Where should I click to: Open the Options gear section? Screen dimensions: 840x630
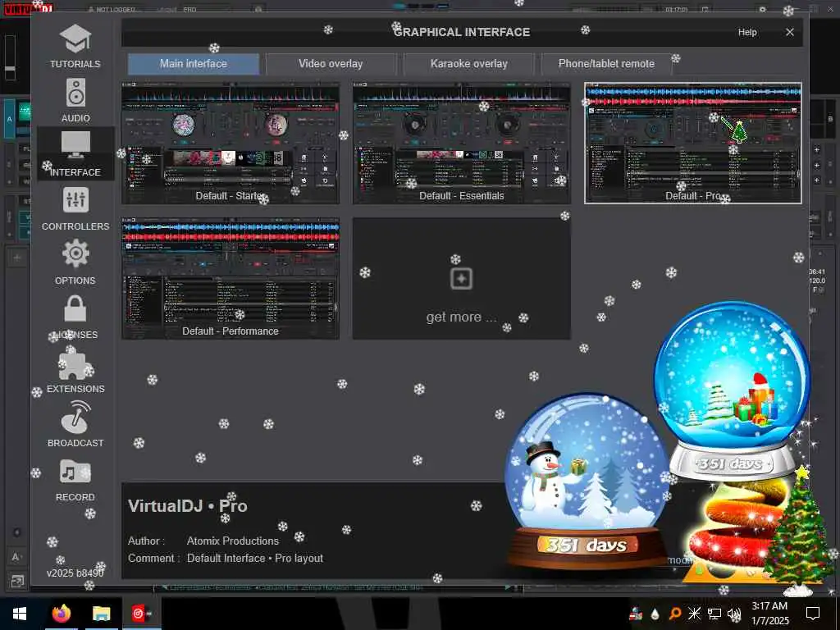[x=75, y=262]
